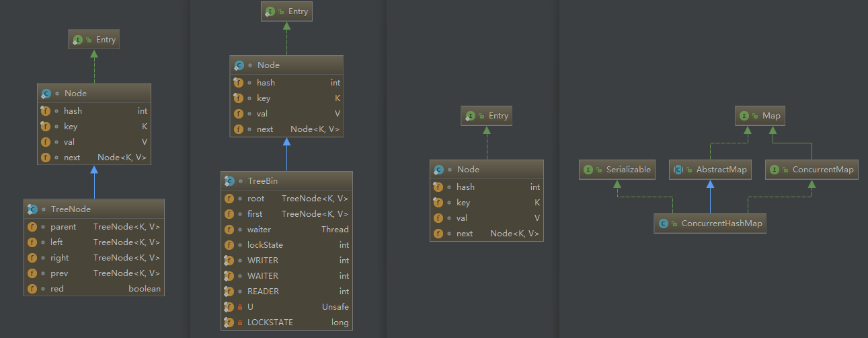Select the Map interface icon
The width and height of the screenshot is (868, 338).
coord(745,116)
